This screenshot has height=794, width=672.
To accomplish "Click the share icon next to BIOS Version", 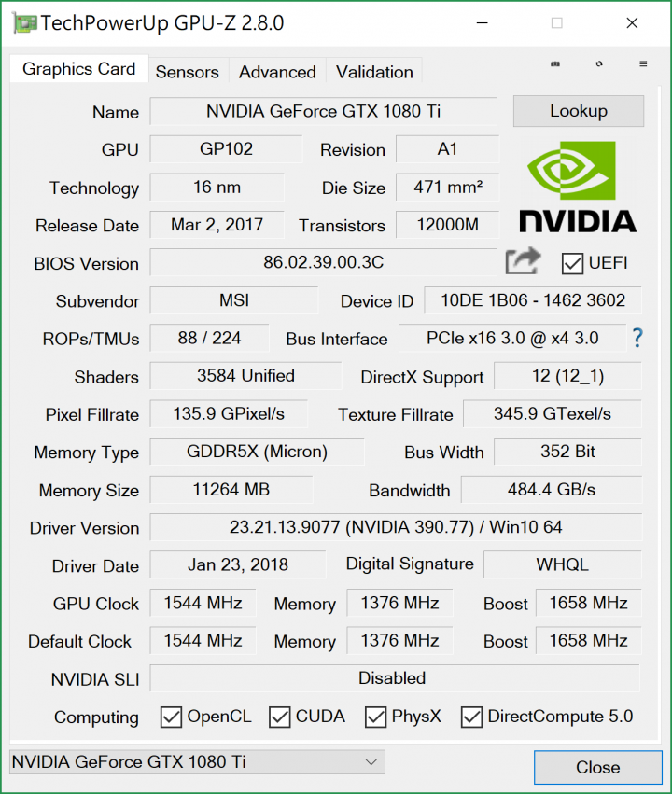I will click(523, 262).
